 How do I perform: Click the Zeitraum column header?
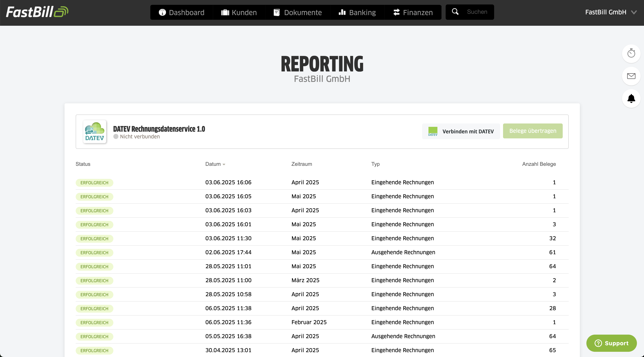[301, 164]
